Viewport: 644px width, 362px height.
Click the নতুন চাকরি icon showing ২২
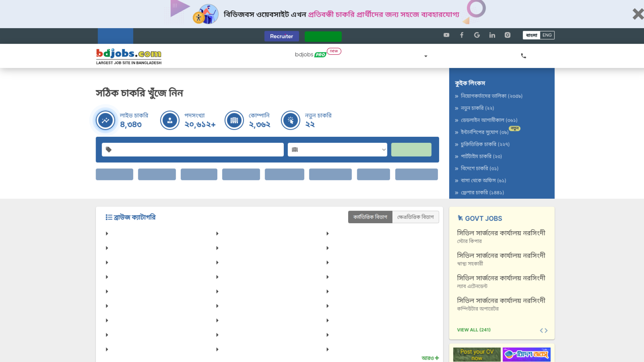coord(290,120)
